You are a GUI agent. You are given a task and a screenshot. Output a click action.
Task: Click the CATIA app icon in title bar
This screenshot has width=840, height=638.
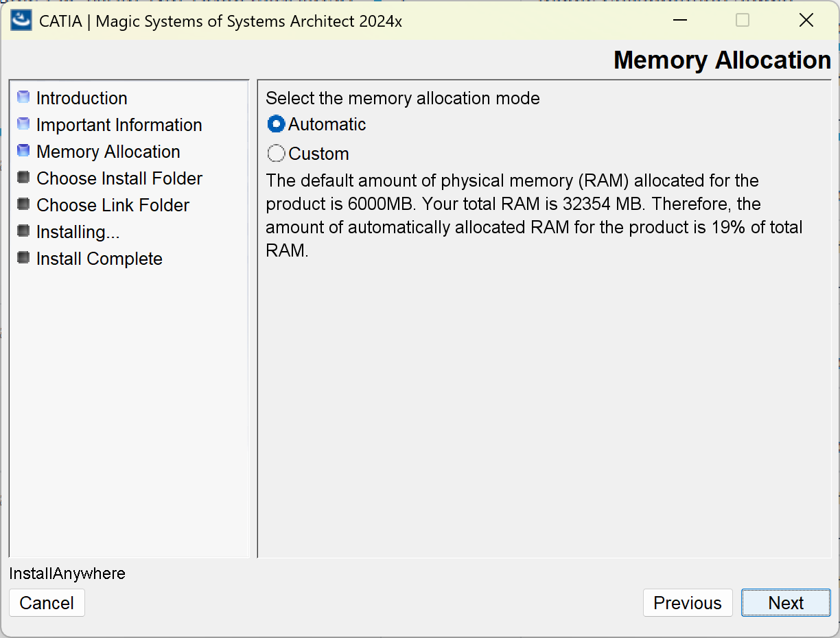pyautogui.click(x=21, y=20)
